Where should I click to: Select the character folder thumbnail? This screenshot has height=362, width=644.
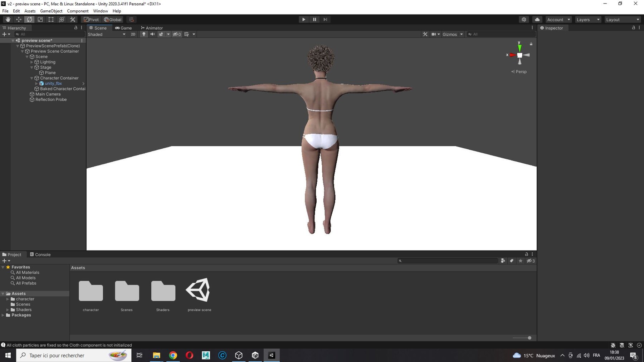click(x=91, y=291)
